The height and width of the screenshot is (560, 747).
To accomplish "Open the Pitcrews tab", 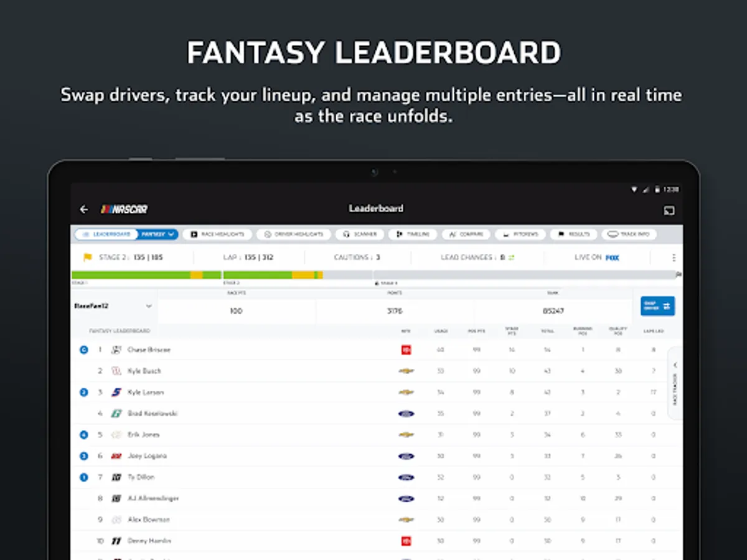I will (x=520, y=235).
